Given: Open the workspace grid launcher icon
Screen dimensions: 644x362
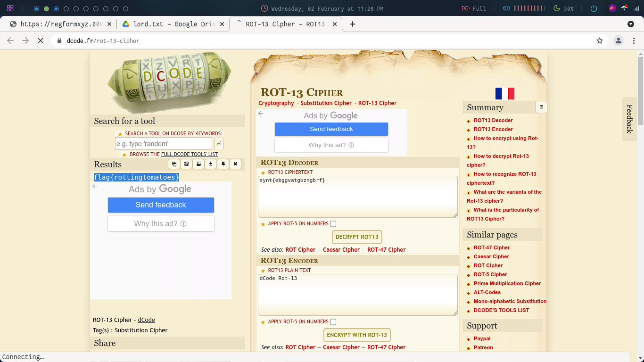Looking at the screenshot, I should (10, 8).
